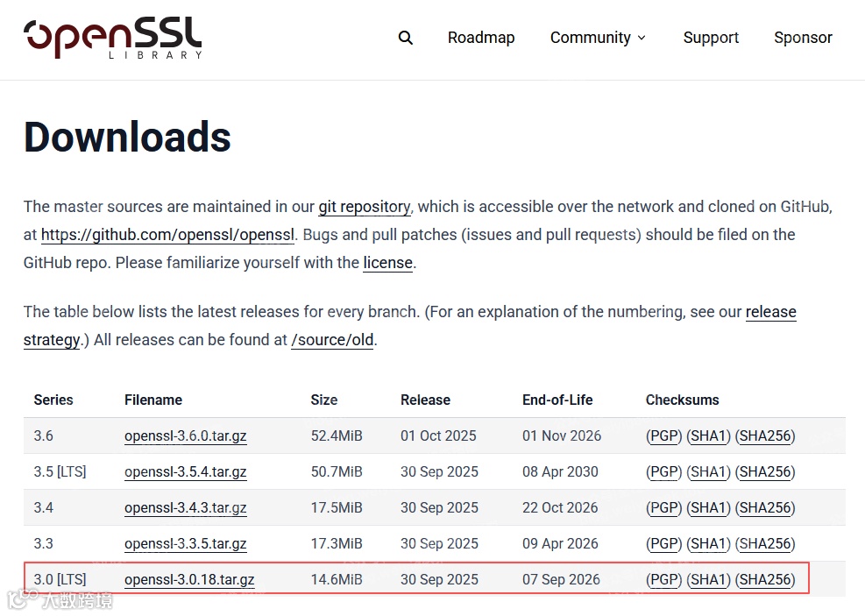
Task: Select the 3.4 series cell
Action: pos(44,507)
